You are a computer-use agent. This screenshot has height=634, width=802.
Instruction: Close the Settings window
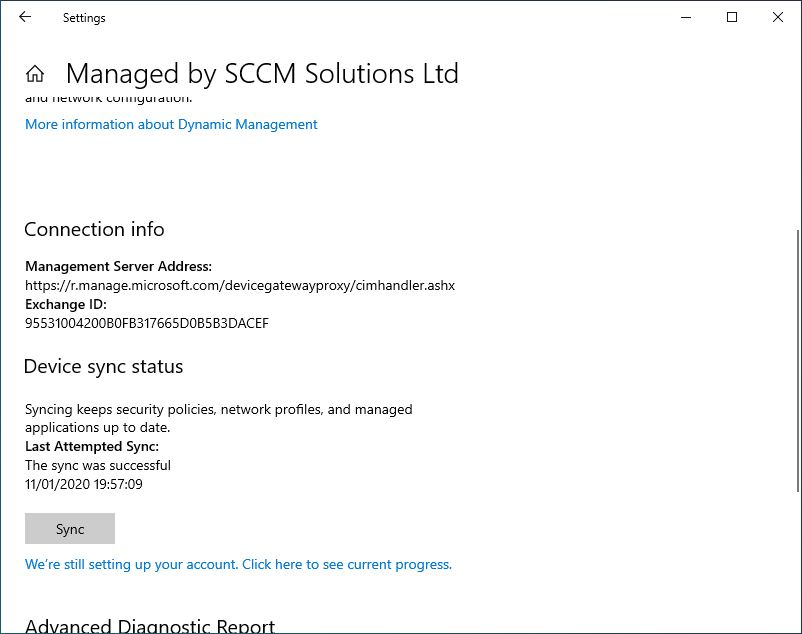click(777, 17)
